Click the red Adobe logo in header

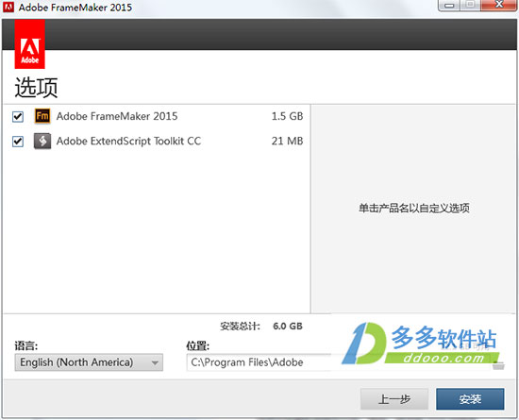click(x=30, y=44)
